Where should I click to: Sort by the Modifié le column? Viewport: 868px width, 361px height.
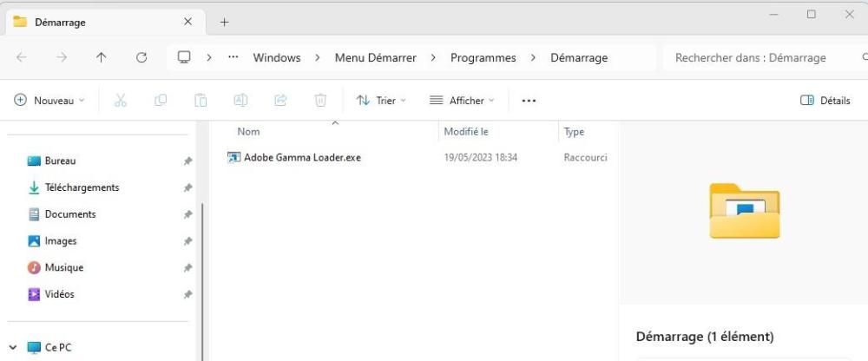pyautogui.click(x=466, y=132)
